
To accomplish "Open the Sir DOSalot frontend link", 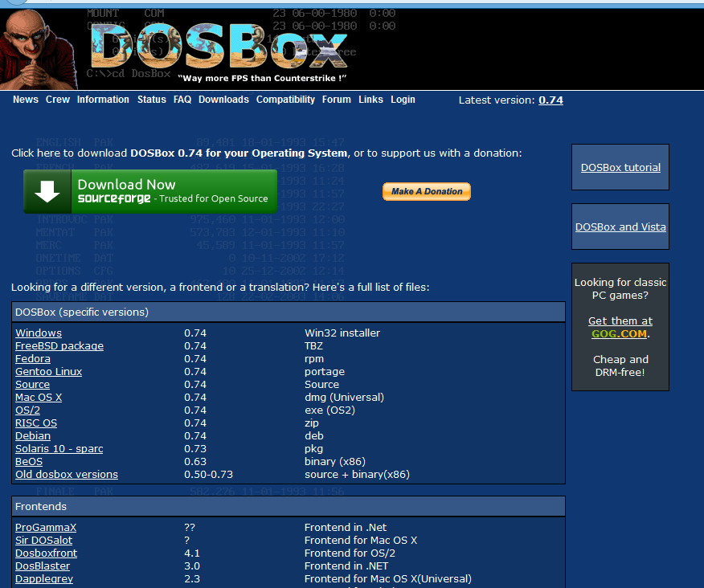I will 43,541.
